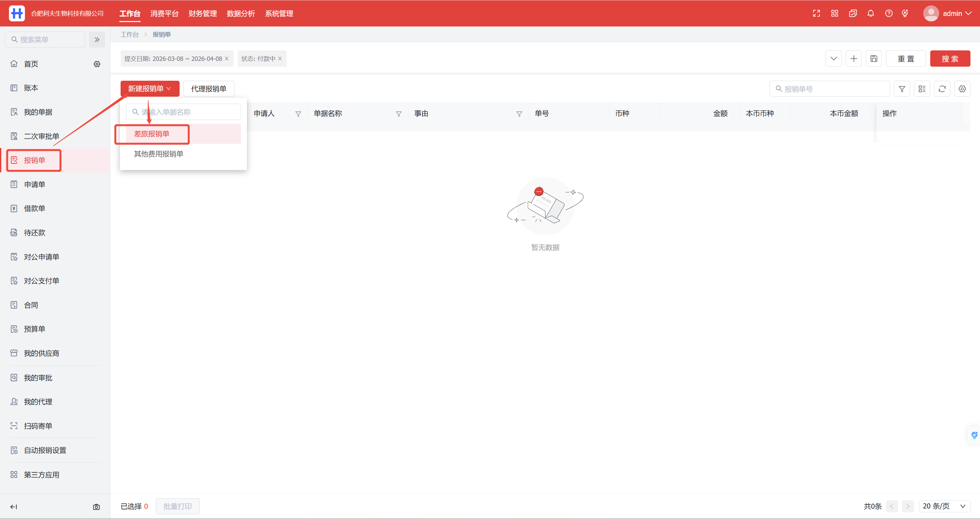Click the refresh table icon

942,89
